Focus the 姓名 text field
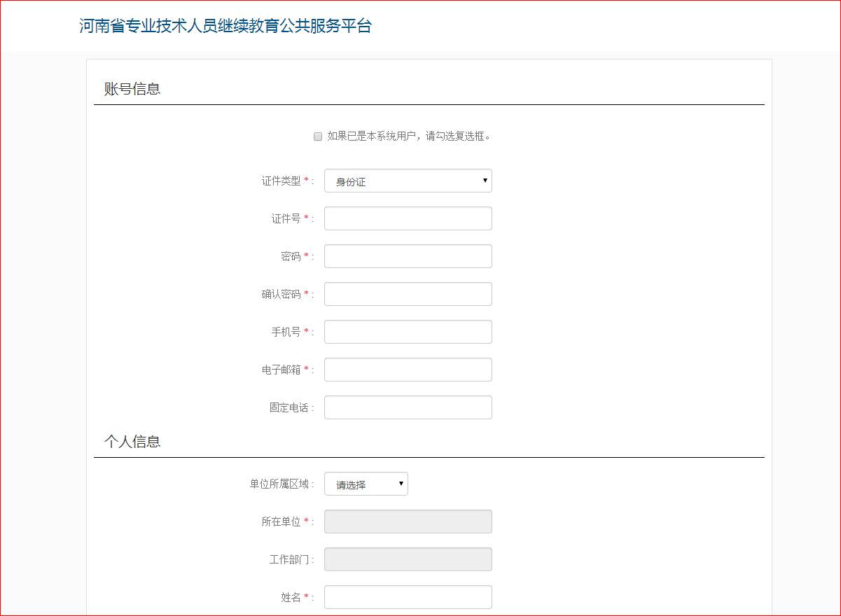This screenshot has width=841, height=616. click(x=408, y=597)
